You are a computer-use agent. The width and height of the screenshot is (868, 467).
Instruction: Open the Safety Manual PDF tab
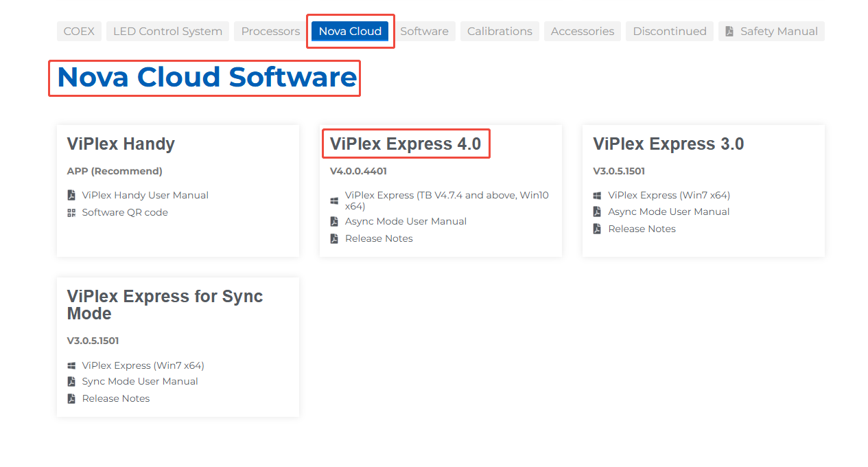point(771,31)
